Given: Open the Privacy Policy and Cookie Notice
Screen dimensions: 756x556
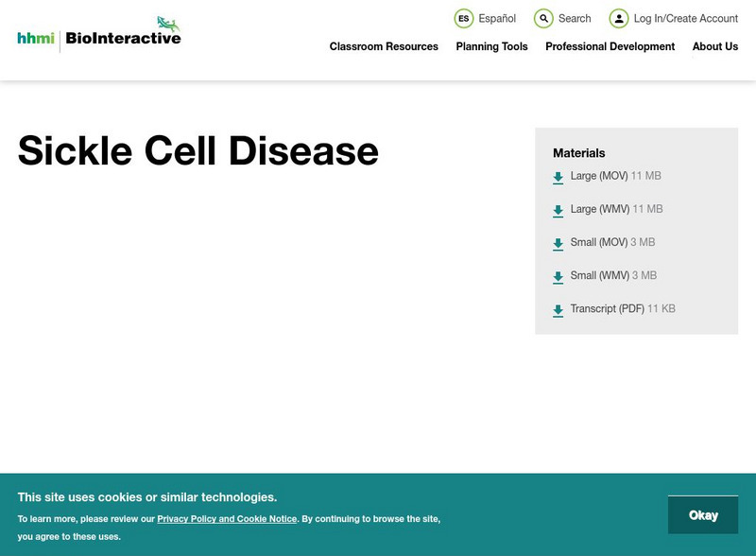Looking at the screenshot, I should click(x=226, y=518).
